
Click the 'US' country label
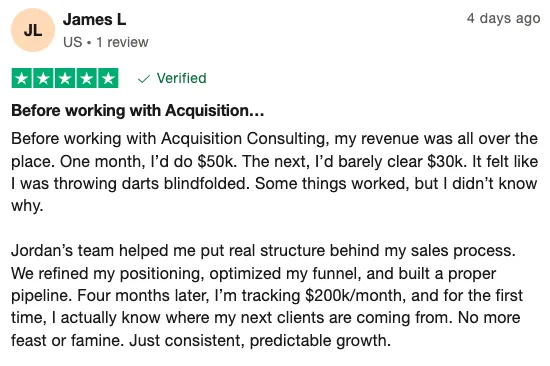[73, 42]
